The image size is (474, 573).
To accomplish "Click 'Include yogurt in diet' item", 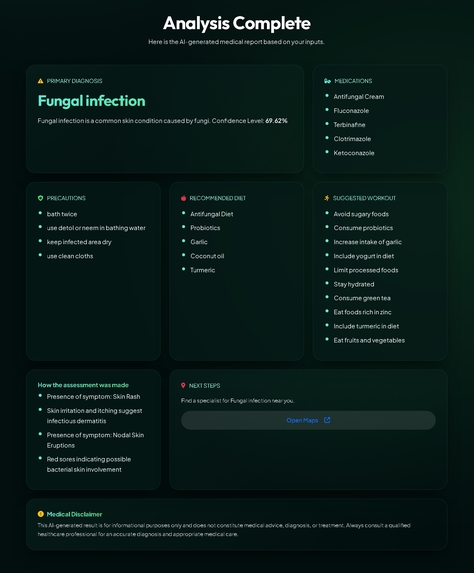I will [x=364, y=256].
